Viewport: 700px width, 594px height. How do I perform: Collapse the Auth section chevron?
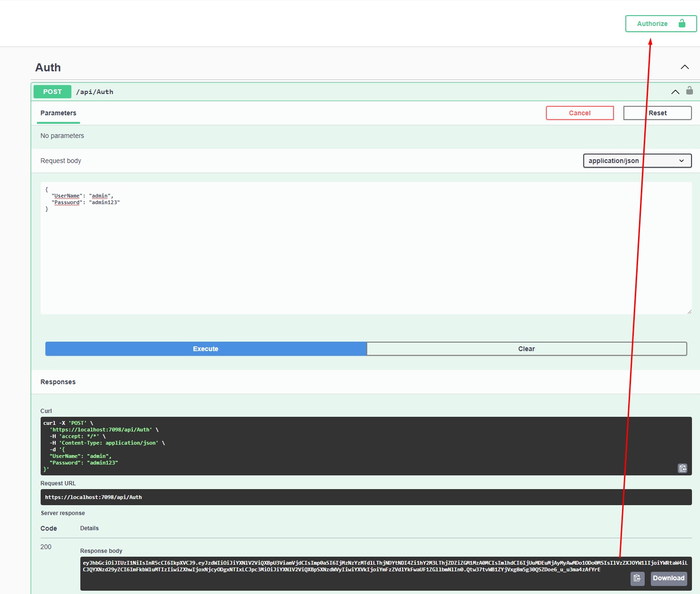[684, 67]
